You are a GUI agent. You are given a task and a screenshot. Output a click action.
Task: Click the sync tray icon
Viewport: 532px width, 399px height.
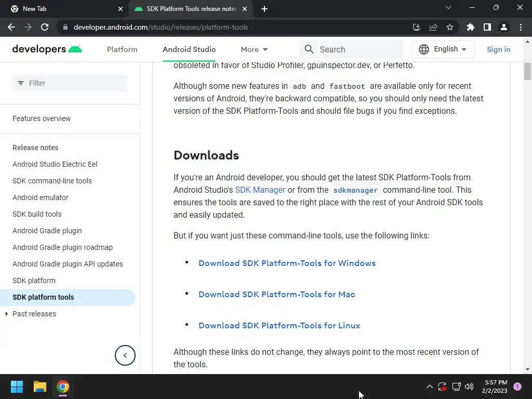(x=442, y=387)
